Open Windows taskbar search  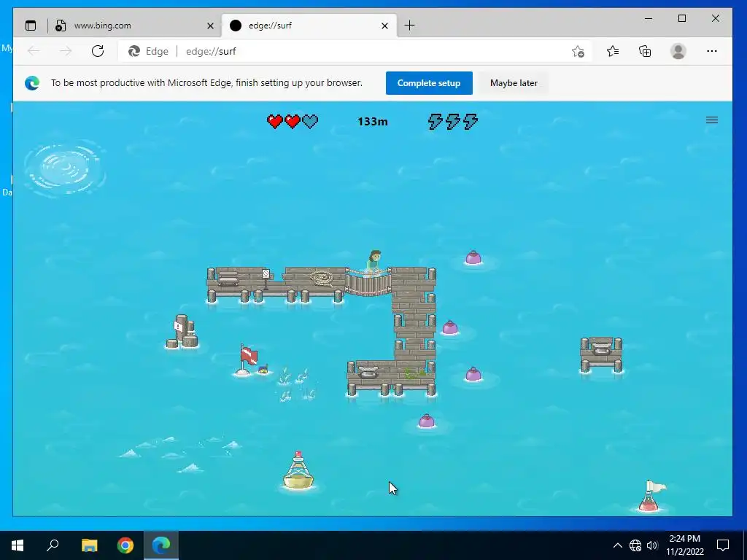53,545
